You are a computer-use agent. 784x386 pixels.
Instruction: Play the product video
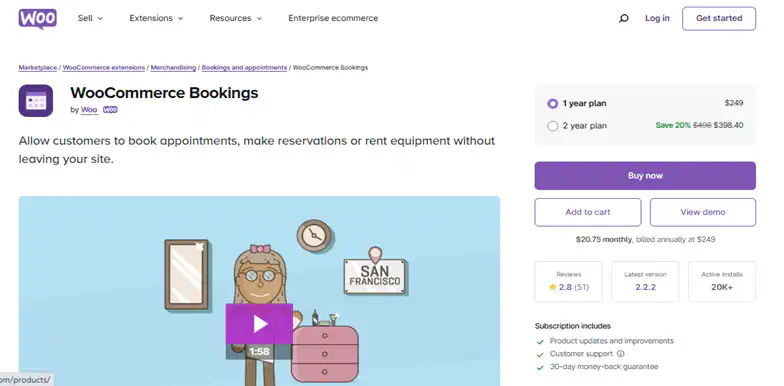[x=259, y=324]
